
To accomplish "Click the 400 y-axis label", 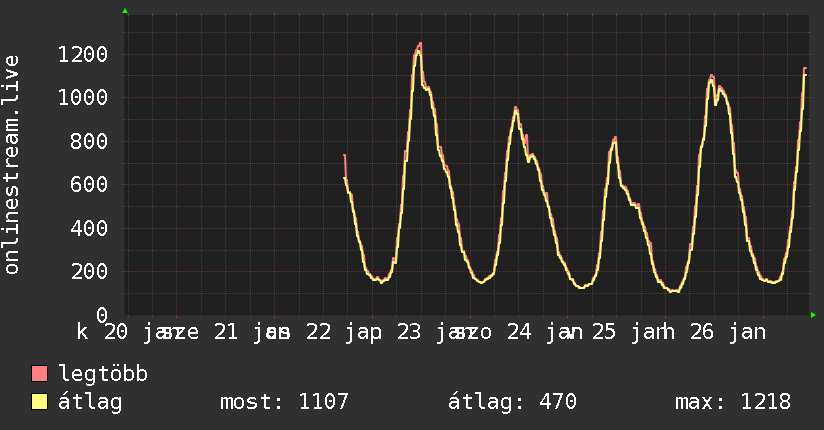I will [89, 228].
